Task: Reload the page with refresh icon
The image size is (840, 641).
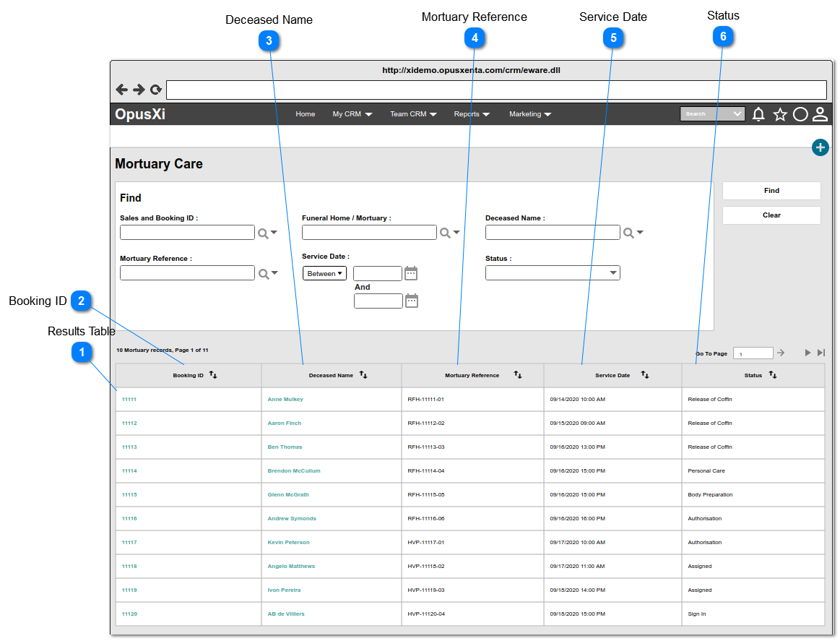Action: (156, 90)
